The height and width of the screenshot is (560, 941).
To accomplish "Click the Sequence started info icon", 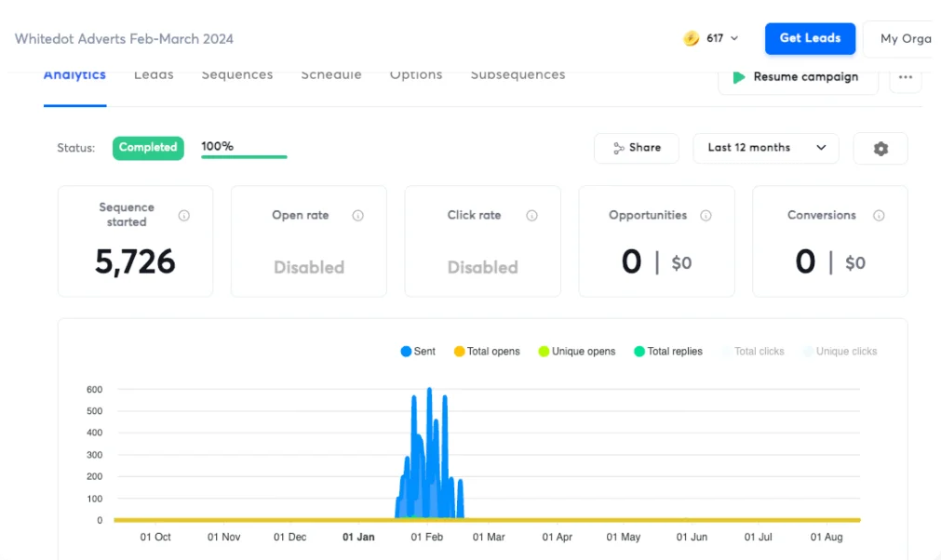I will (x=184, y=216).
